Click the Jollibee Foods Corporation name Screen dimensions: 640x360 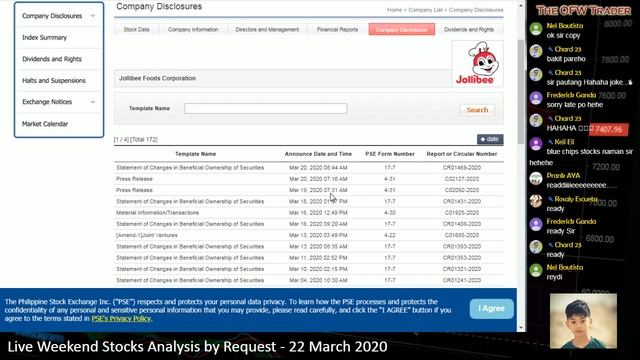pos(158,78)
